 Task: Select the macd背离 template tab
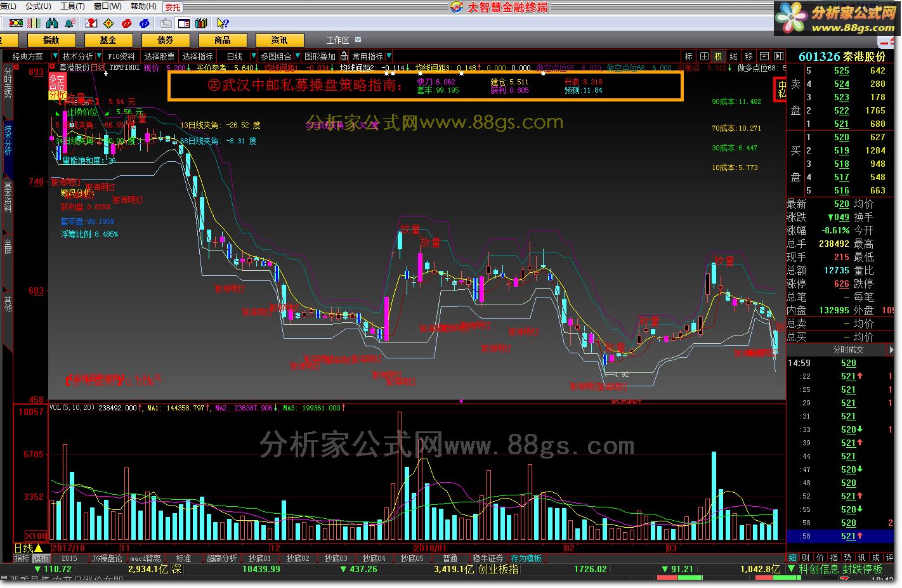[145, 558]
